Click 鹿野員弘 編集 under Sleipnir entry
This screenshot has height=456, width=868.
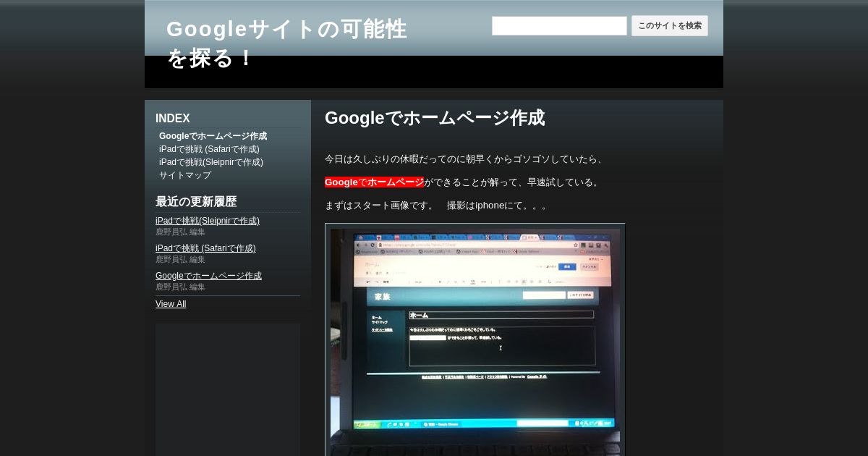coord(180,232)
